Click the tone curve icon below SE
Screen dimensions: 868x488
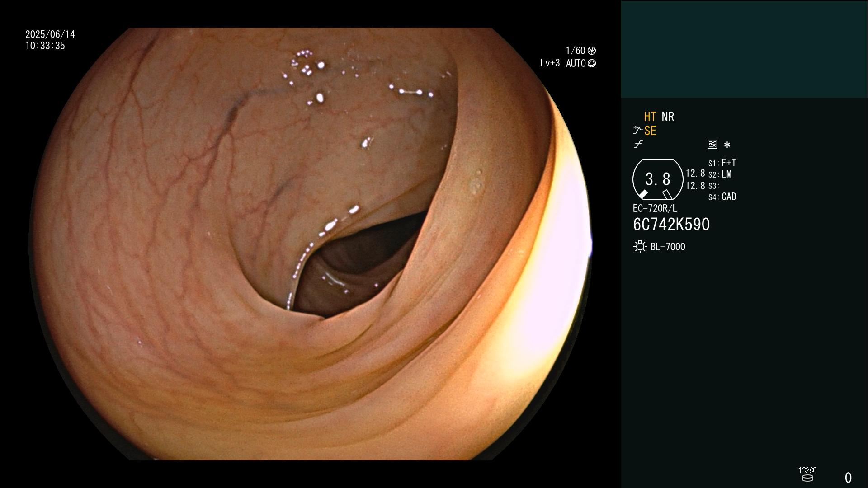click(638, 144)
